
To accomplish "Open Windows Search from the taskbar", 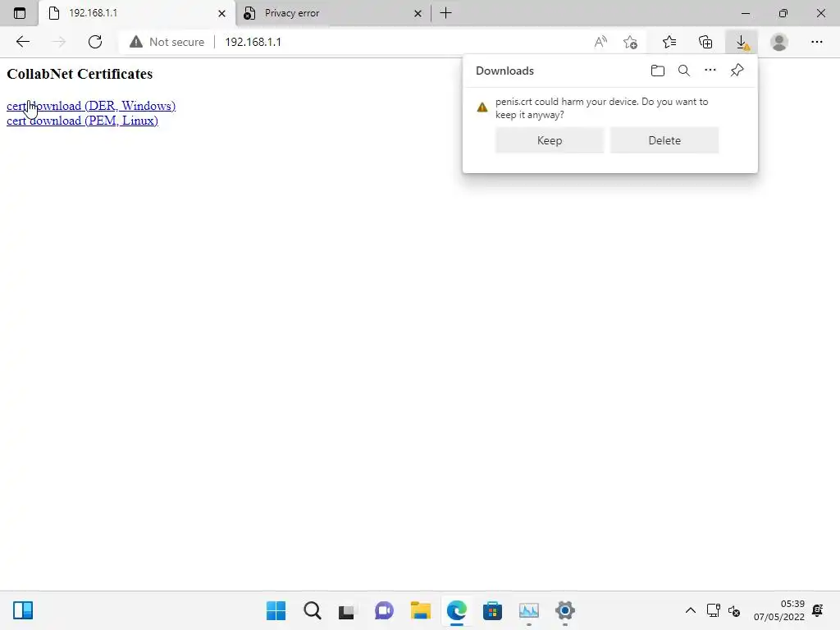I will 312,610.
